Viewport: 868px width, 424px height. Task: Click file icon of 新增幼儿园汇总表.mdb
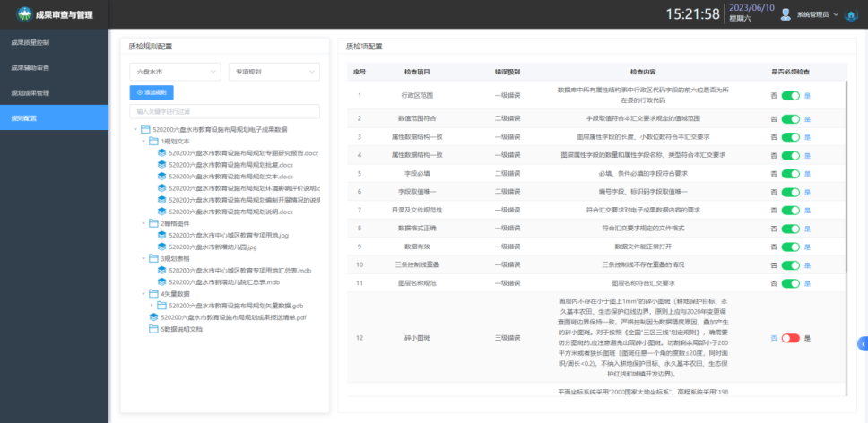[161, 281]
